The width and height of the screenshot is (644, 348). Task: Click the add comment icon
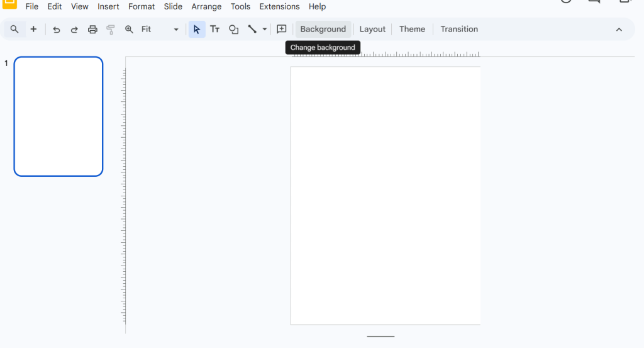point(282,30)
